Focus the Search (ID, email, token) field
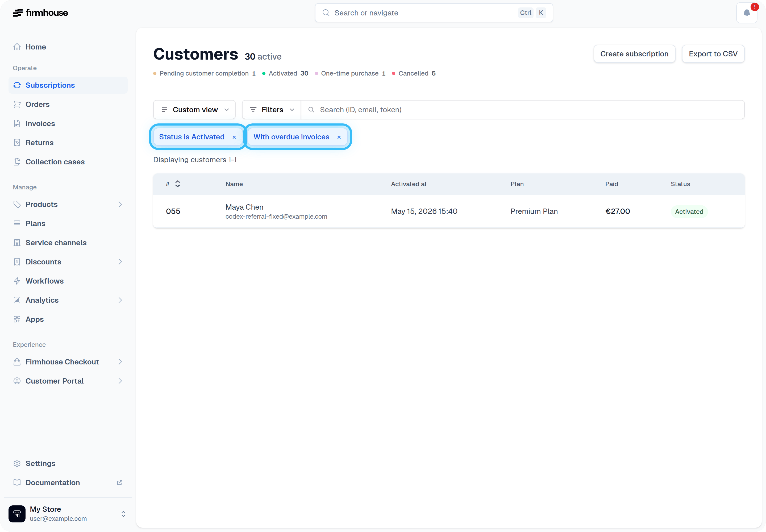This screenshot has width=766, height=532. (x=522, y=110)
